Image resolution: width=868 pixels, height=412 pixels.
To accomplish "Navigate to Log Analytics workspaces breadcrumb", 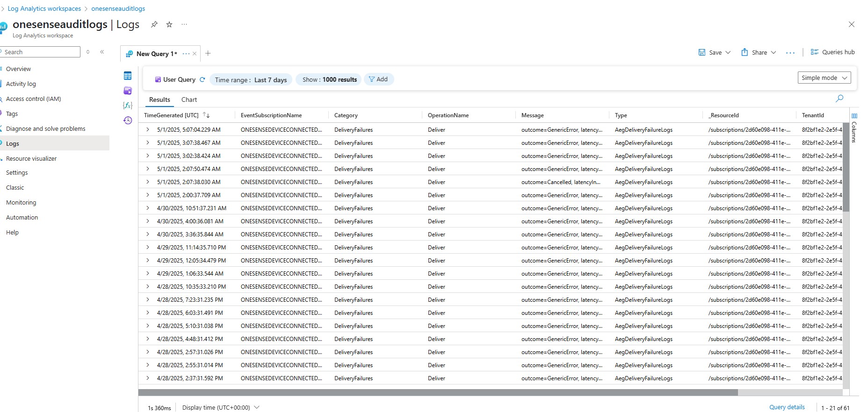I will (44, 8).
